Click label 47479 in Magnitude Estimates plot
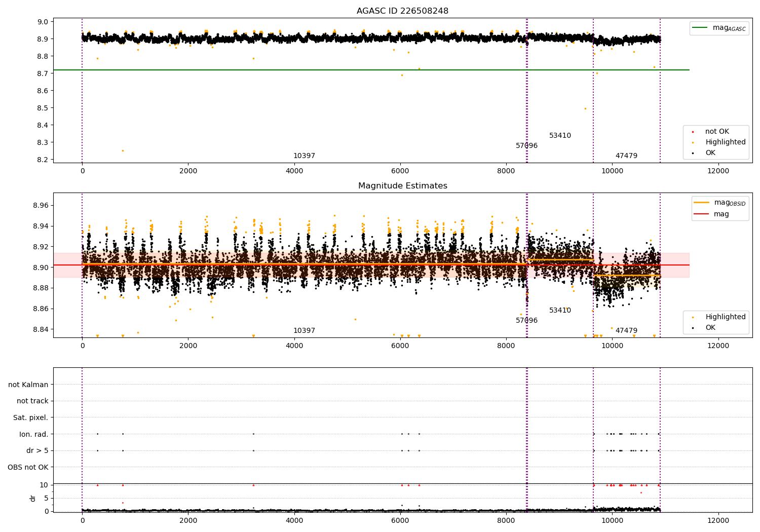Viewport: 760px width, 532px height. click(x=626, y=331)
